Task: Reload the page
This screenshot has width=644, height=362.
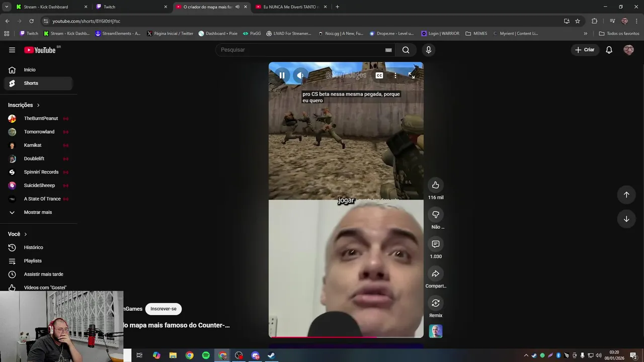Action: [x=31, y=21]
